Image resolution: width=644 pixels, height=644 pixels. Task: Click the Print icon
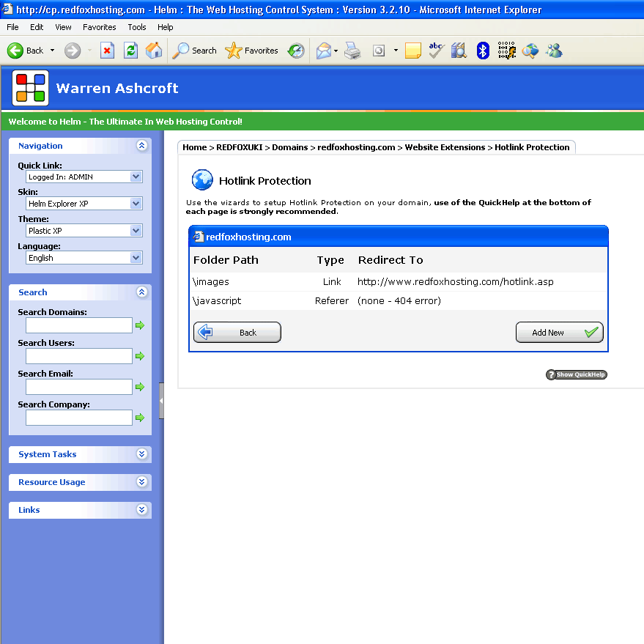(352, 51)
